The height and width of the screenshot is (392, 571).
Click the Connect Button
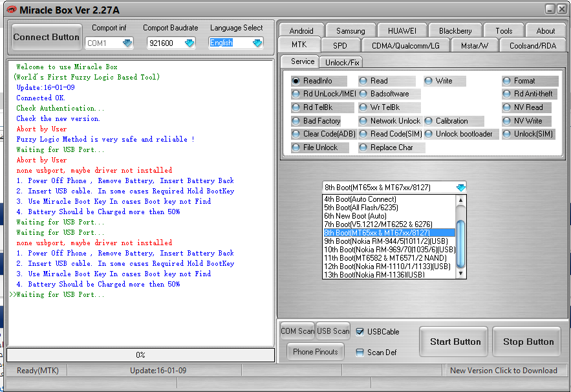coord(46,37)
